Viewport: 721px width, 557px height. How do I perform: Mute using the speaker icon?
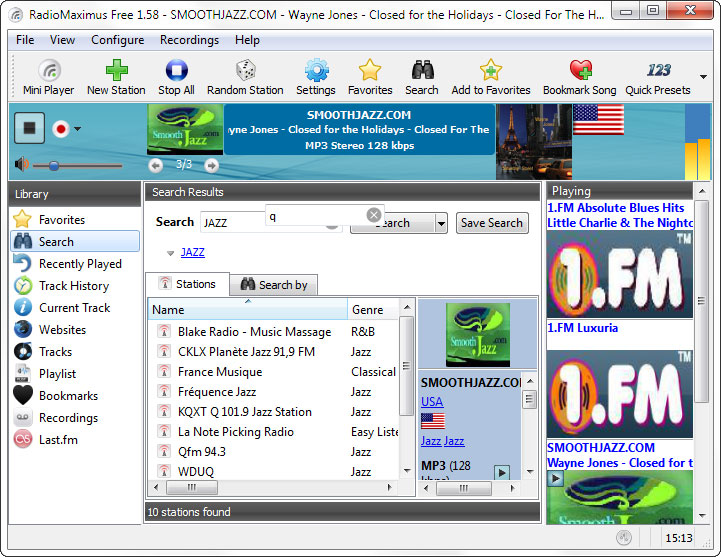point(21,164)
